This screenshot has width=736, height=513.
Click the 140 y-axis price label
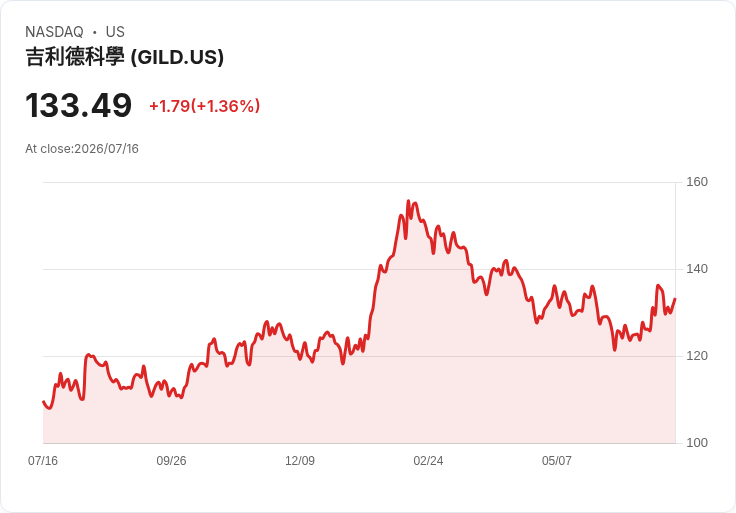point(697,269)
